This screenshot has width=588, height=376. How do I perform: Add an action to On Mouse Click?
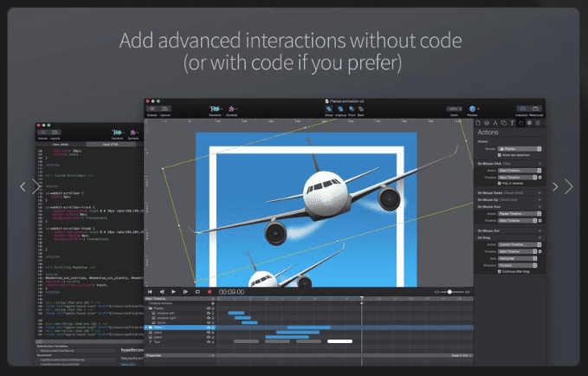540,164
